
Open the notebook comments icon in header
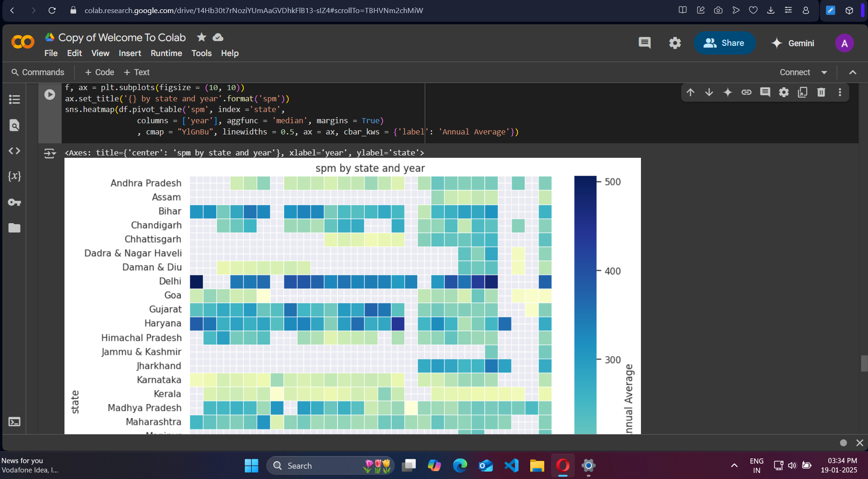point(645,43)
